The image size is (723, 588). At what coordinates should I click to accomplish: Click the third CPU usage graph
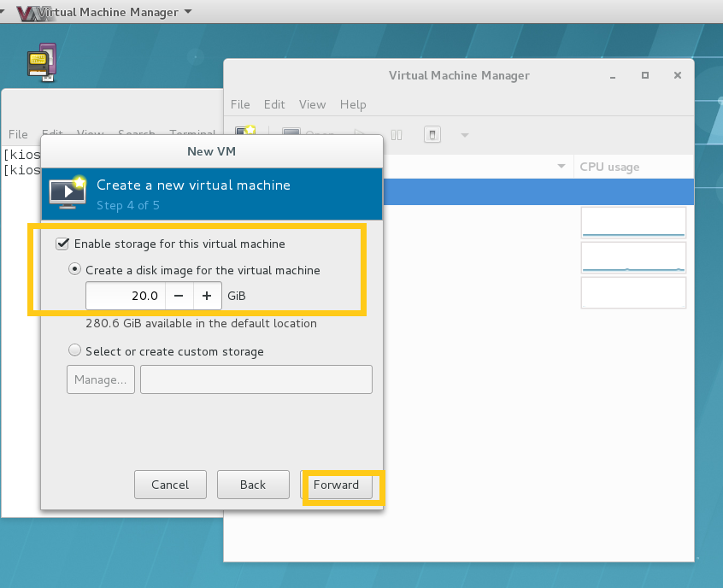tap(633, 292)
